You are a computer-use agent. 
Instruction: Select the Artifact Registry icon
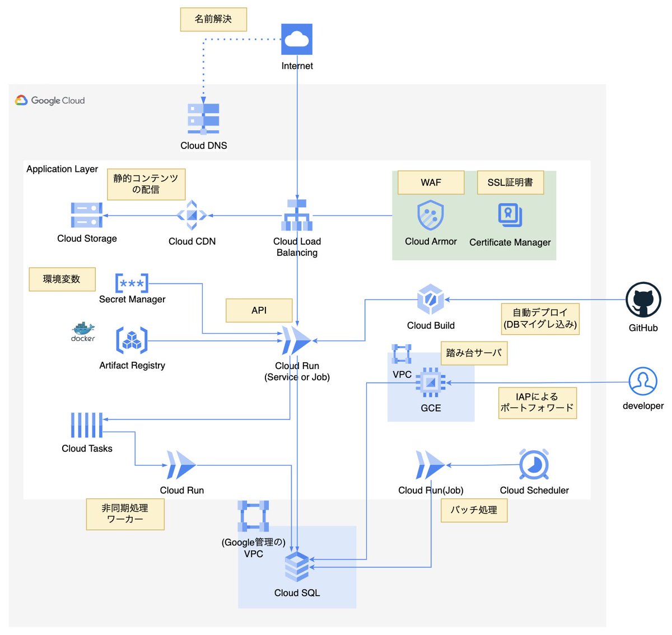[132, 340]
